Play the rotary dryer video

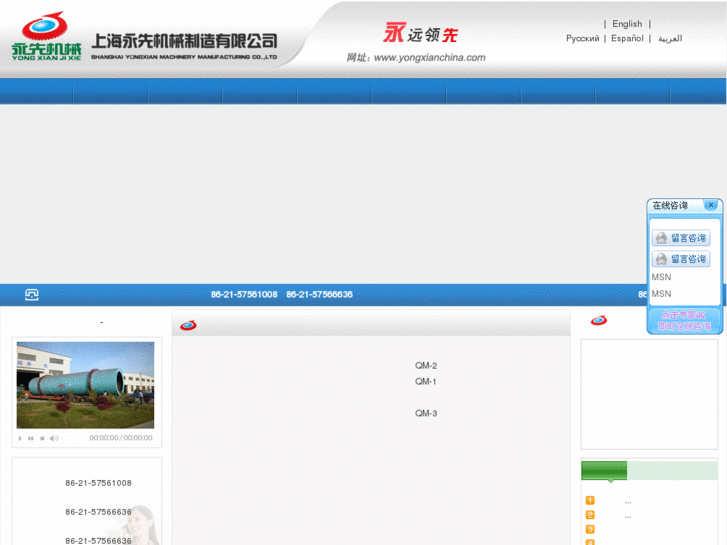(20, 438)
